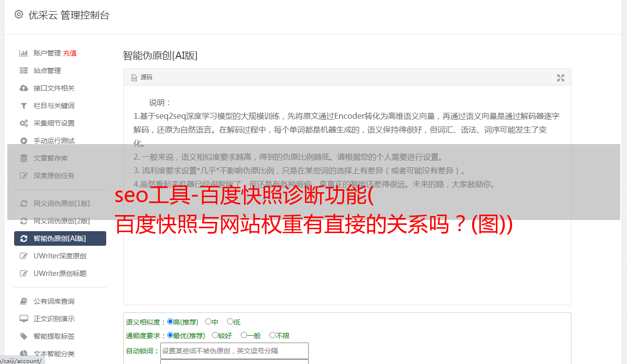Click the 站点管理 server icon
627x364 pixels.
23,71
